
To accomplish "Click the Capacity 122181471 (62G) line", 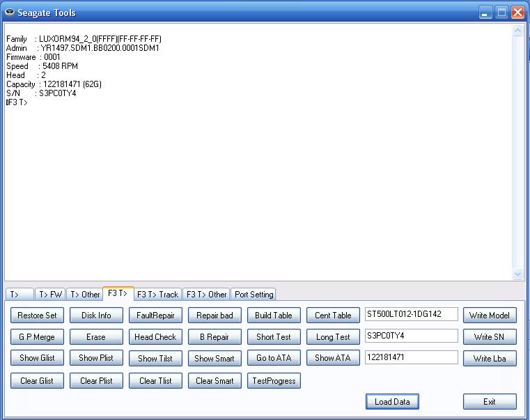I will click(x=54, y=84).
